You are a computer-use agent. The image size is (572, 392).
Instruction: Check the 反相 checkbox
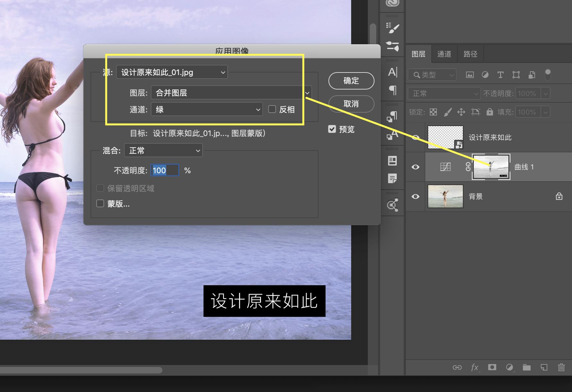pos(272,109)
